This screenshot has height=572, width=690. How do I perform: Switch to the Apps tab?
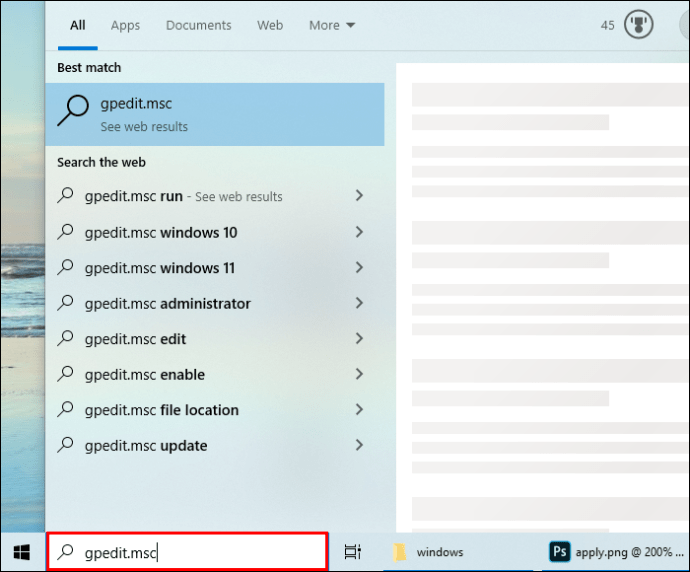[125, 25]
